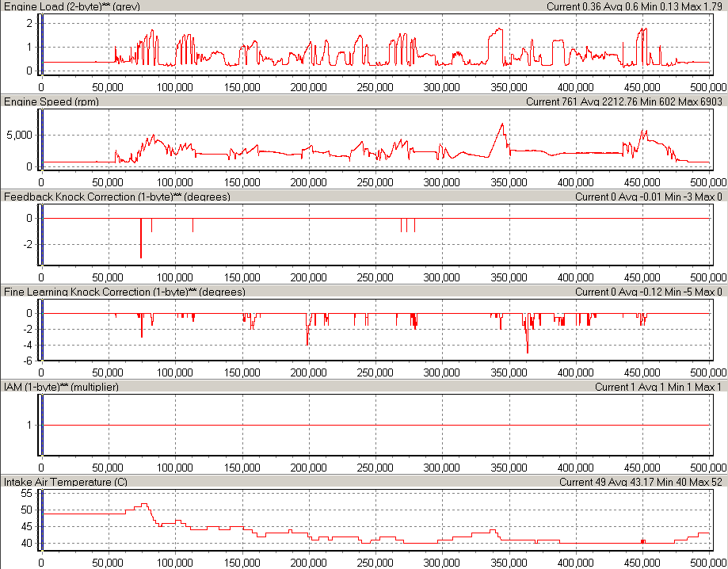728x569 pixels.
Task: Click the blue cursor in Engine Speed chart
Action: coord(41,139)
